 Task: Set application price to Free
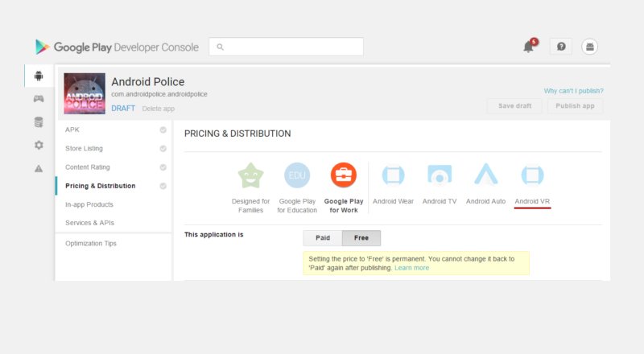coord(361,238)
